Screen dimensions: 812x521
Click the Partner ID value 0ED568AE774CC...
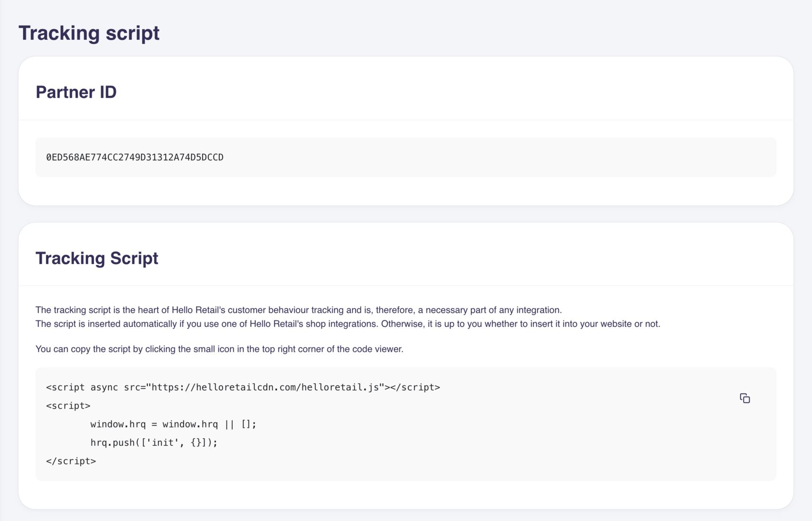[135, 157]
